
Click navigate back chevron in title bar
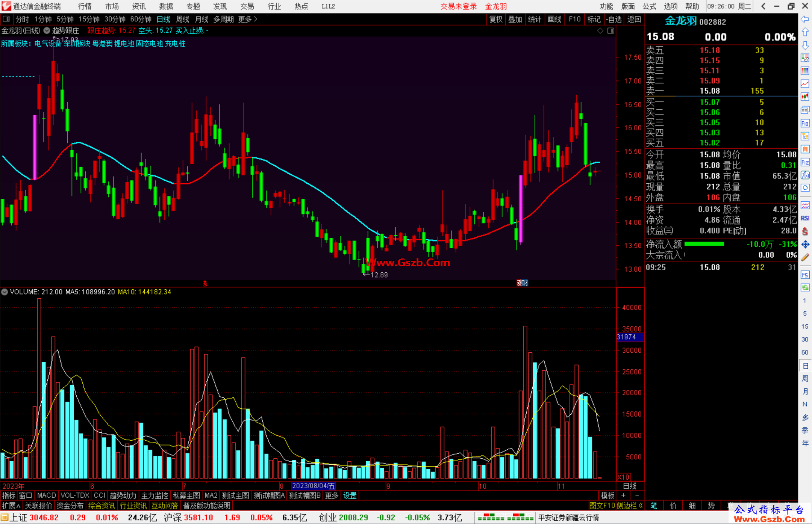tap(763, 6)
